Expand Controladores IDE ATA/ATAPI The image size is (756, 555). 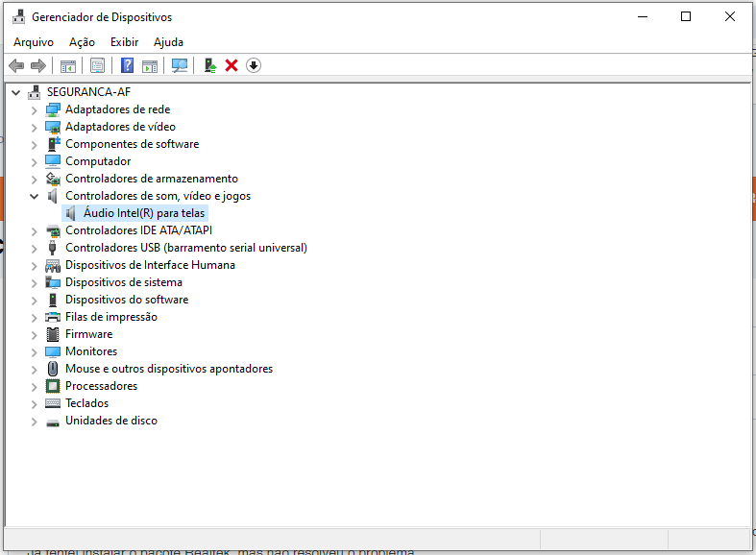point(34,231)
